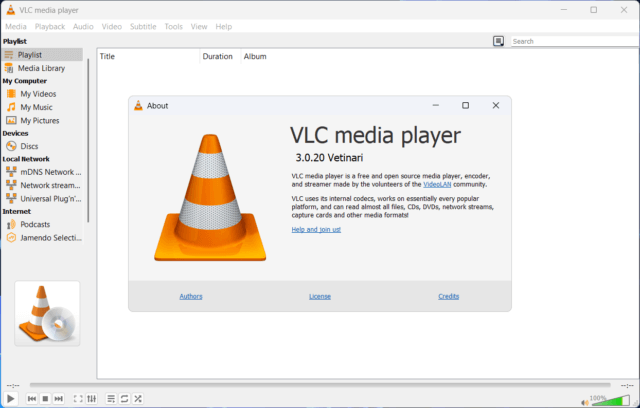Open the Subtitle menu
The height and width of the screenshot is (408, 640).
(143, 27)
